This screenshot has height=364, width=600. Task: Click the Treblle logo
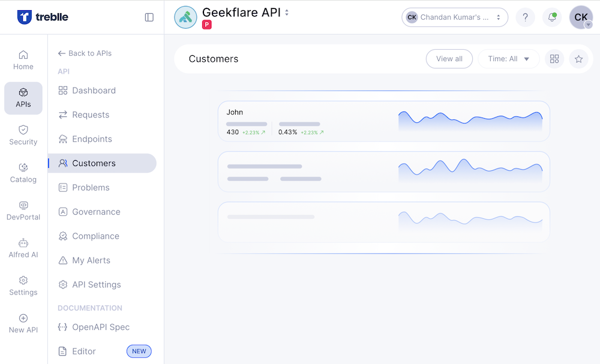point(43,17)
